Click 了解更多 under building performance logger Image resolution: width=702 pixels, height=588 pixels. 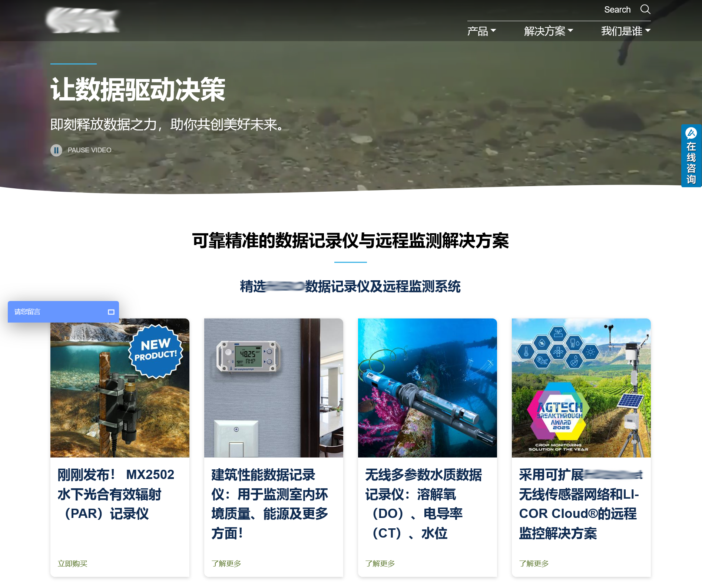point(226,564)
